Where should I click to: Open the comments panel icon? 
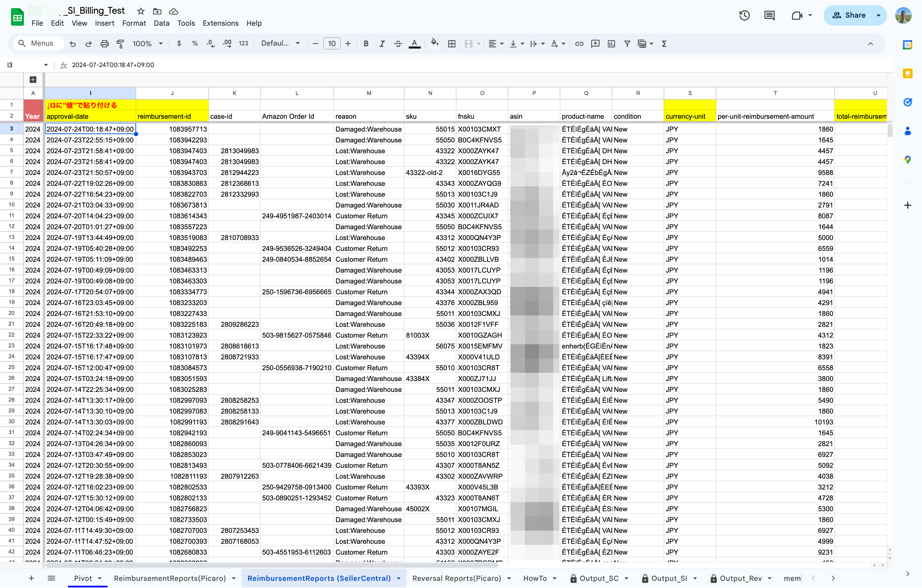click(769, 15)
